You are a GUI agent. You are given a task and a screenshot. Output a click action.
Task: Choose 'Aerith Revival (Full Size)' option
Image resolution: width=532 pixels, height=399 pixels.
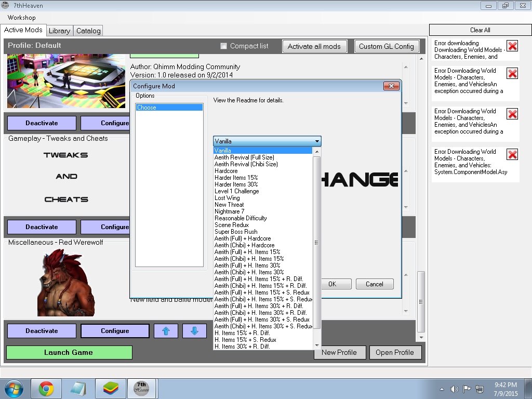pyautogui.click(x=263, y=157)
